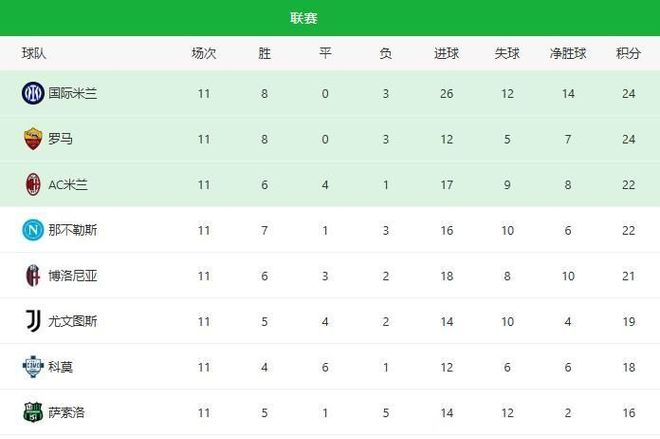Viewport: 660px width, 439px height.
Task: Select the 联赛 tab in green header
Action: coord(305,19)
